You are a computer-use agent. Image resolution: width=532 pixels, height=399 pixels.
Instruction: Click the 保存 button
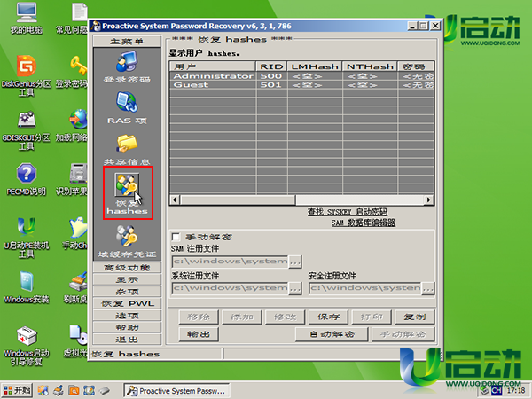click(328, 317)
